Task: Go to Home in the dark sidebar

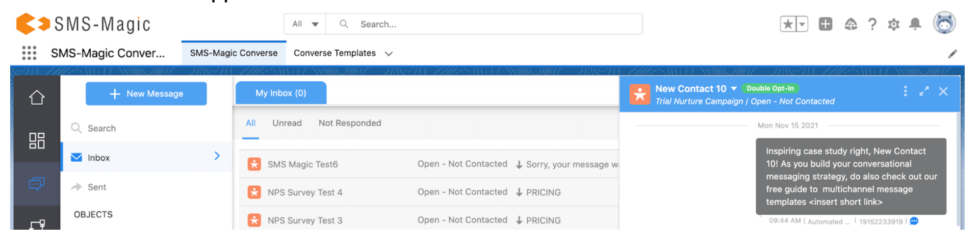Action: point(37,97)
